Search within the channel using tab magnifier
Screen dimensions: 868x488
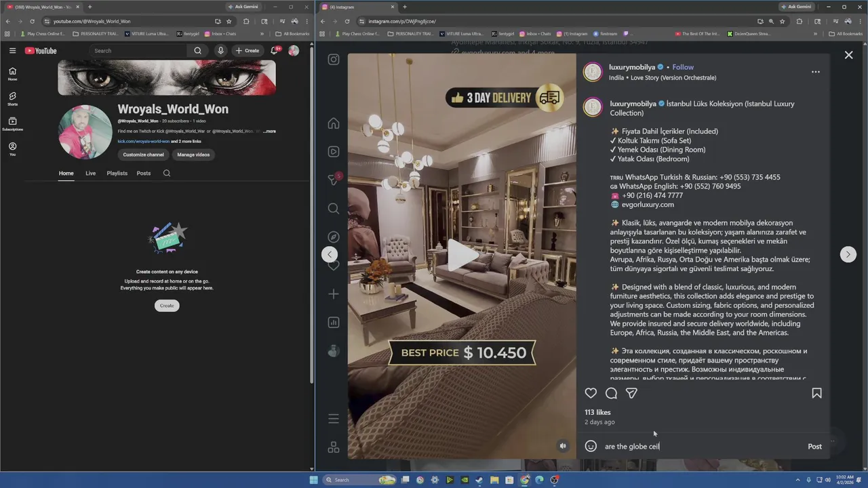[x=167, y=174]
